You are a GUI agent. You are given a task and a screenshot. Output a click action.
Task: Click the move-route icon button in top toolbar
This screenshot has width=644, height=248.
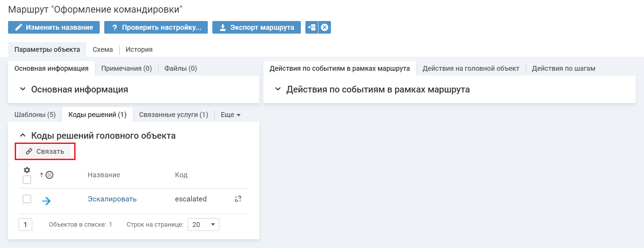pyautogui.click(x=311, y=27)
